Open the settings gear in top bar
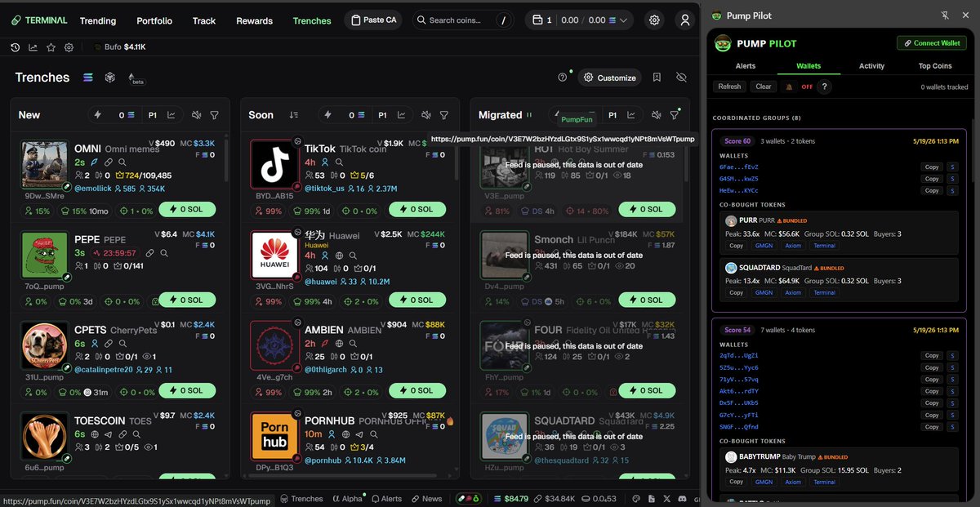This screenshot has height=507, width=980. point(654,20)
